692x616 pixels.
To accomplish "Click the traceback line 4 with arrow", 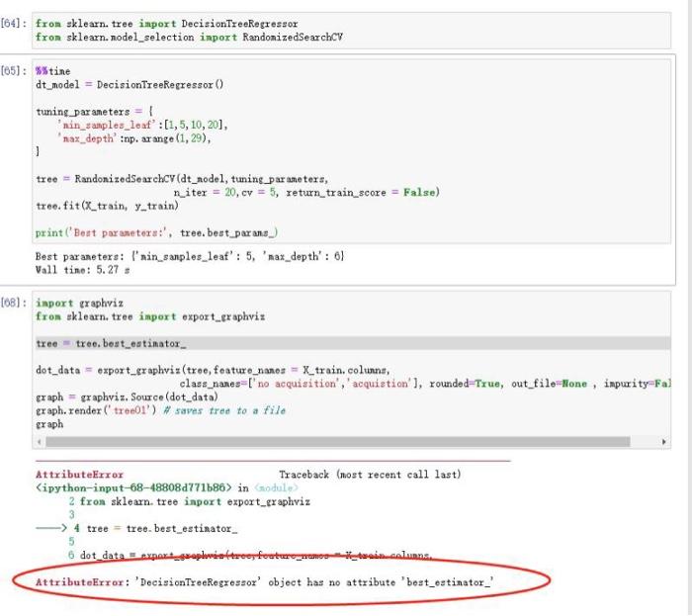I will (x=136, y=529).
